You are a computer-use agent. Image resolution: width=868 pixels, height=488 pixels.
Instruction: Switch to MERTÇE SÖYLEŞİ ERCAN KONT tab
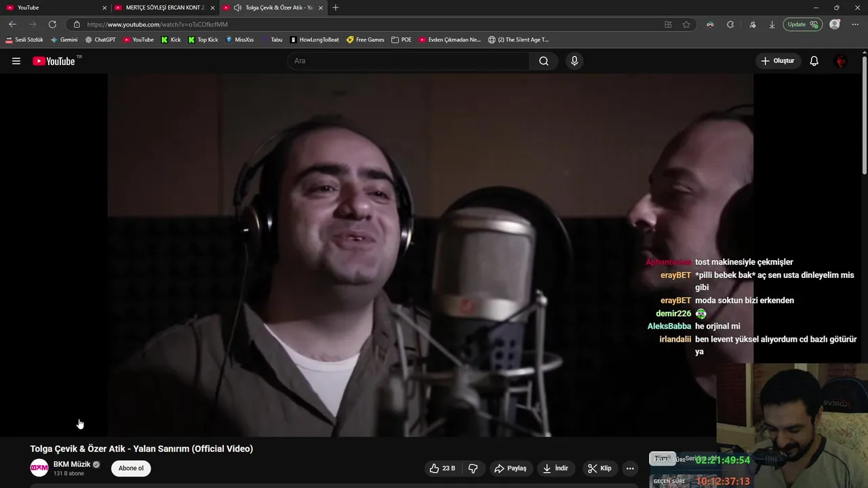tap(164, 7)
